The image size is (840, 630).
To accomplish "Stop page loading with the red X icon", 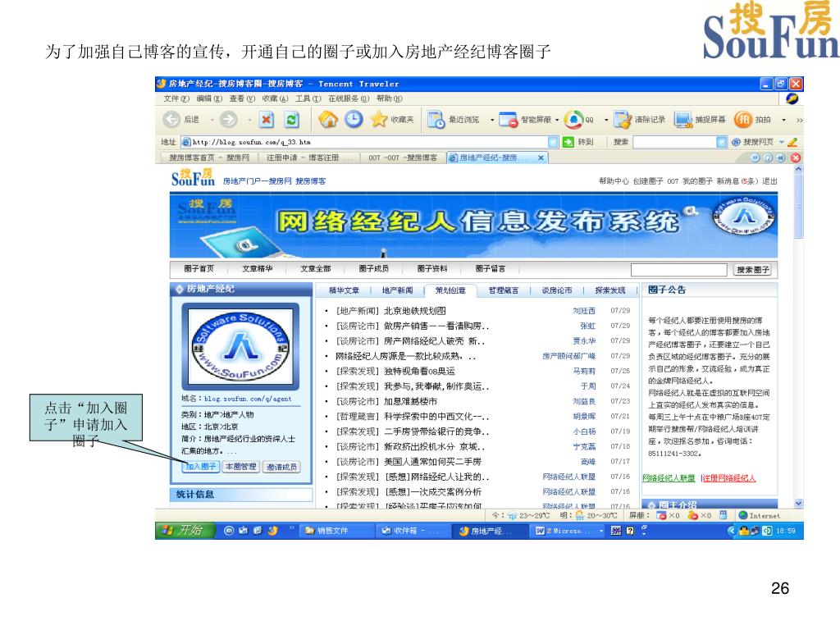I will coord(267,120).
